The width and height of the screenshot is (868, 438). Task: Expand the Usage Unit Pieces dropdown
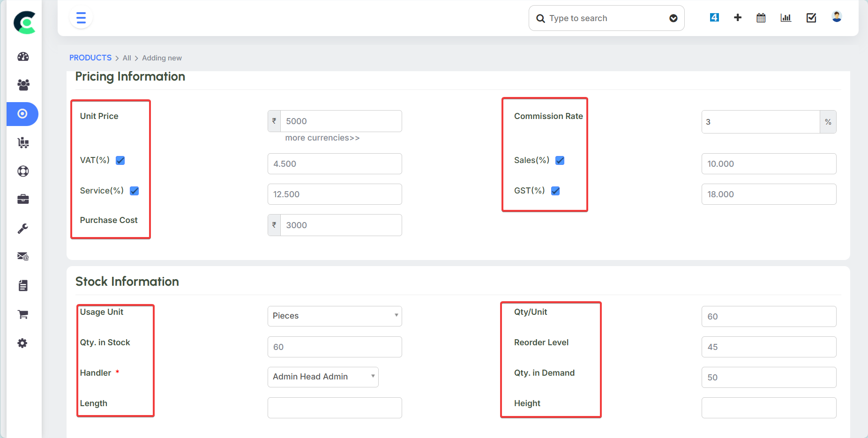click(334, 316)
